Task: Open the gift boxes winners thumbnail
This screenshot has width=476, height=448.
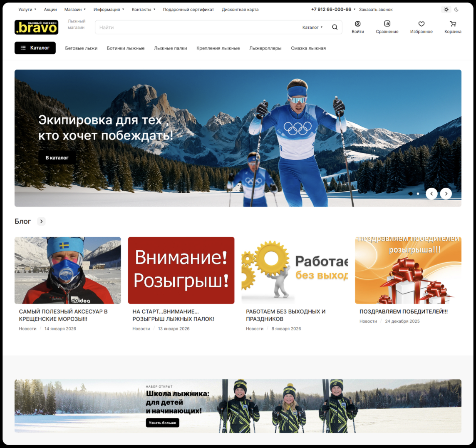Action: click(x=408, y=270)
